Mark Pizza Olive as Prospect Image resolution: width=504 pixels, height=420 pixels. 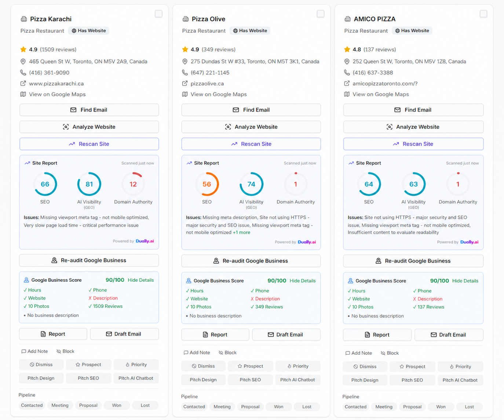coord(250,366)
